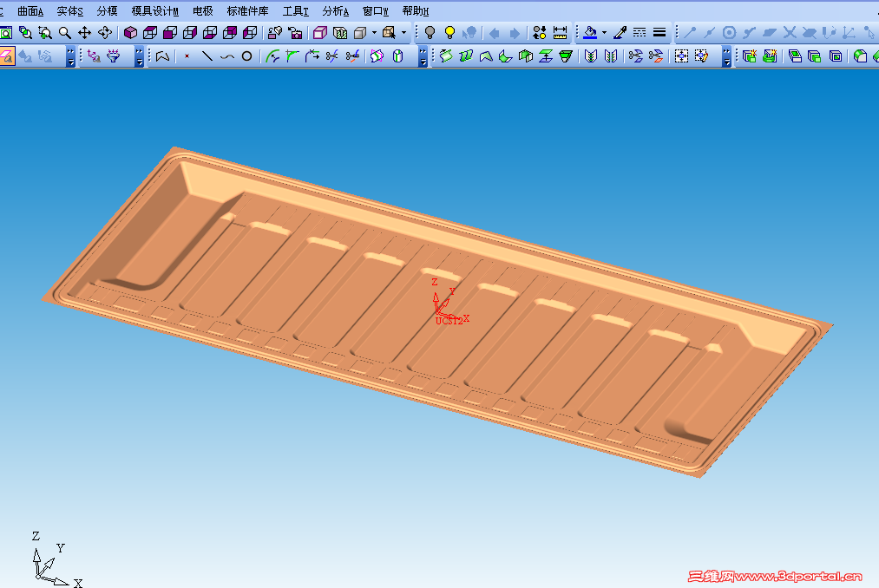Open the 电极 (Electrode) menu

[202, 11]
